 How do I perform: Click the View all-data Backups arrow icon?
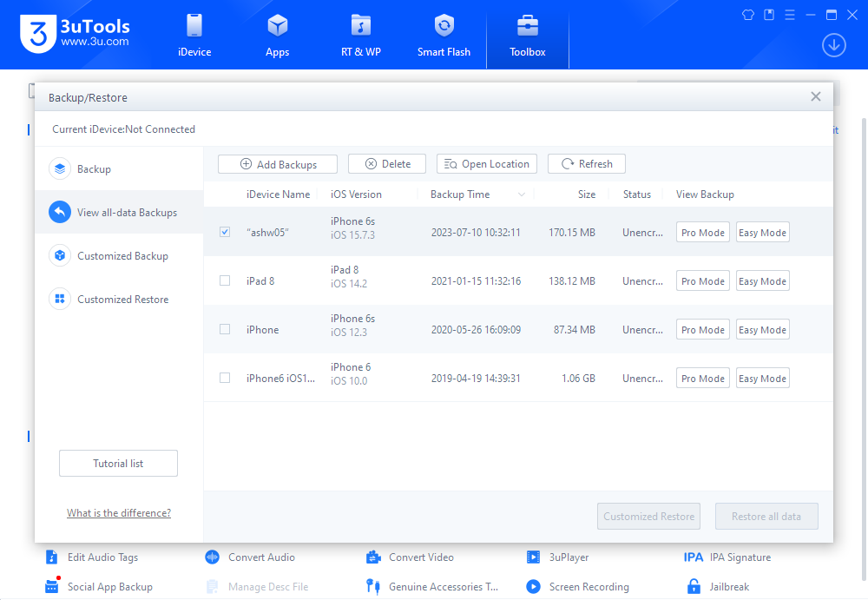point(60,212)
